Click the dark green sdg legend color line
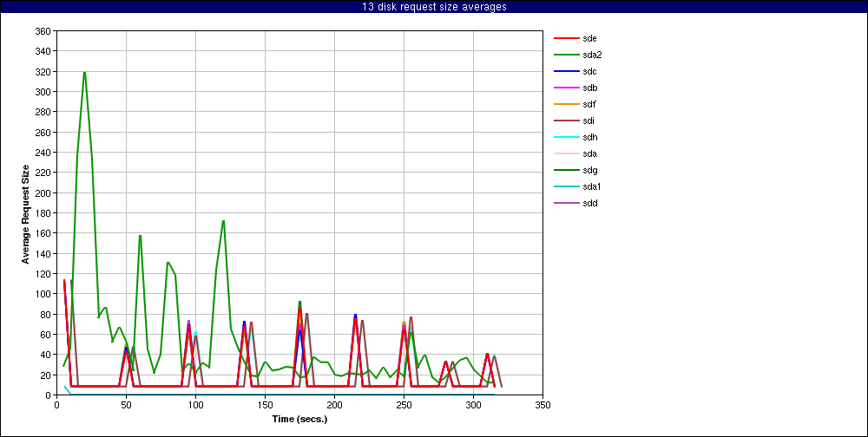The width and height of the screenshot is (868, 437). [x=566, y=170]
